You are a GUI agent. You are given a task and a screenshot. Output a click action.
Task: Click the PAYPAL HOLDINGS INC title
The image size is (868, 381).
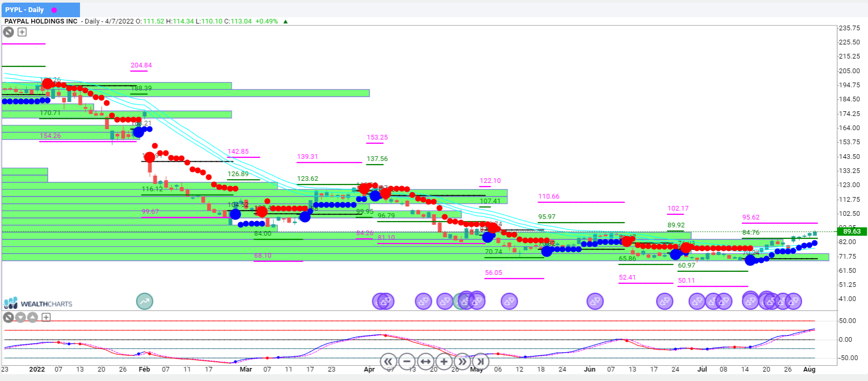pyautogui.click(x=41, y=21)
